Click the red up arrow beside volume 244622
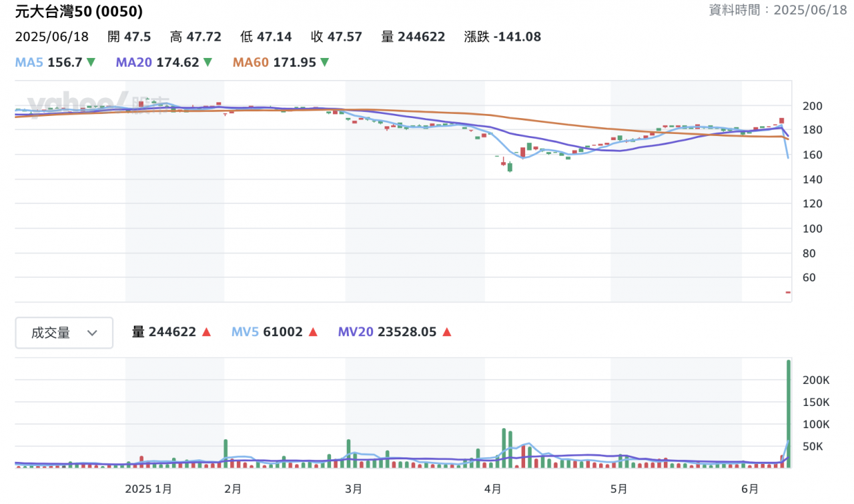 click(x=206, y=332)
